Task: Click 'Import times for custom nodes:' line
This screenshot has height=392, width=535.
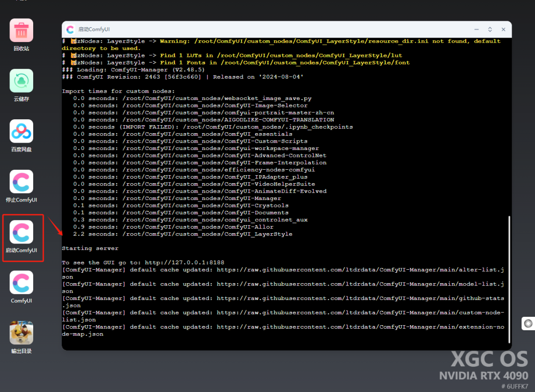Action: pos(118,91)
